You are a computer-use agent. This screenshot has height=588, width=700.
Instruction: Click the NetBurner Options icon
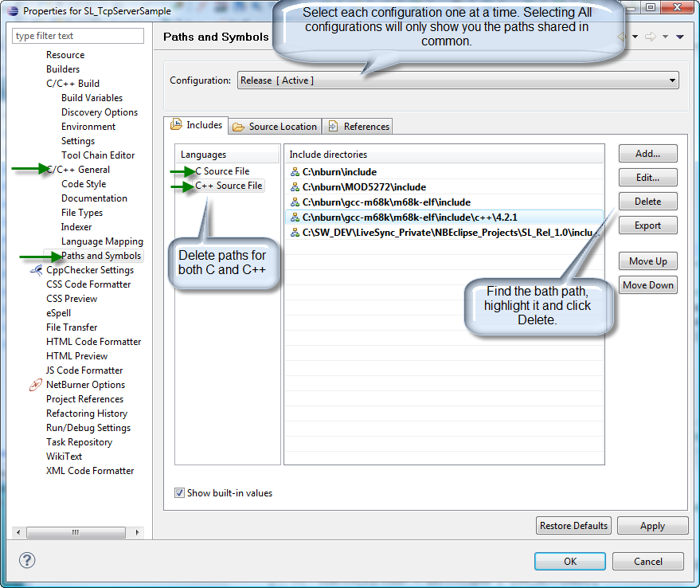pyautogui.click(x=36, y=385)
